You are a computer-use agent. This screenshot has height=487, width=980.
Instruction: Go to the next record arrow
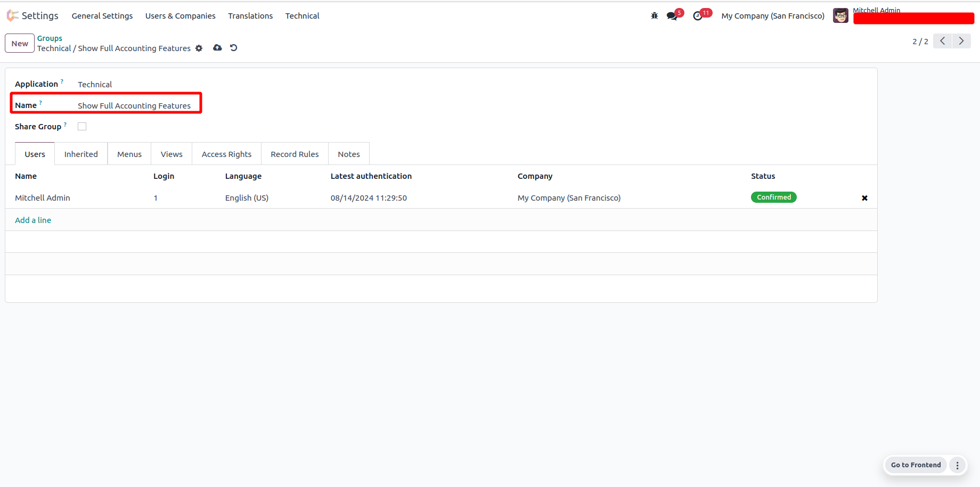[x=961, y=41]
